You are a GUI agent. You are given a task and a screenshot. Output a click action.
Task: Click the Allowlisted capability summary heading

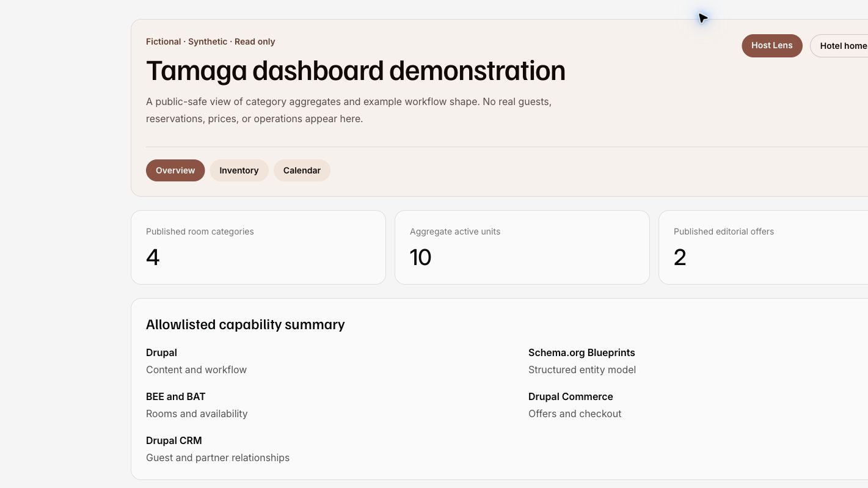(245, 324)
